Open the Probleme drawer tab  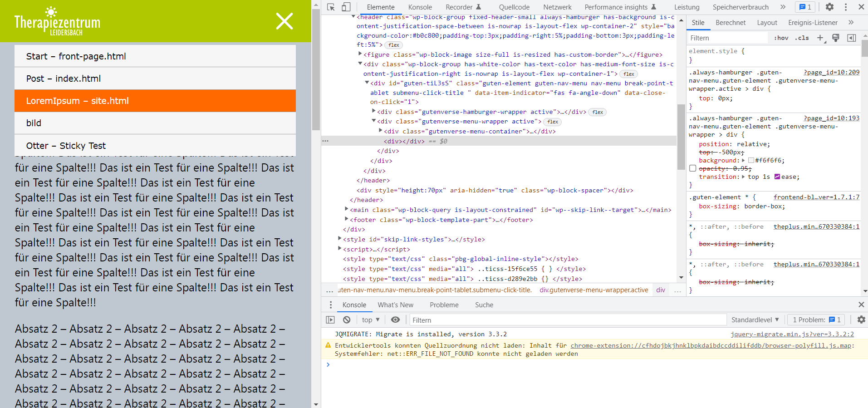pos(444,305)
